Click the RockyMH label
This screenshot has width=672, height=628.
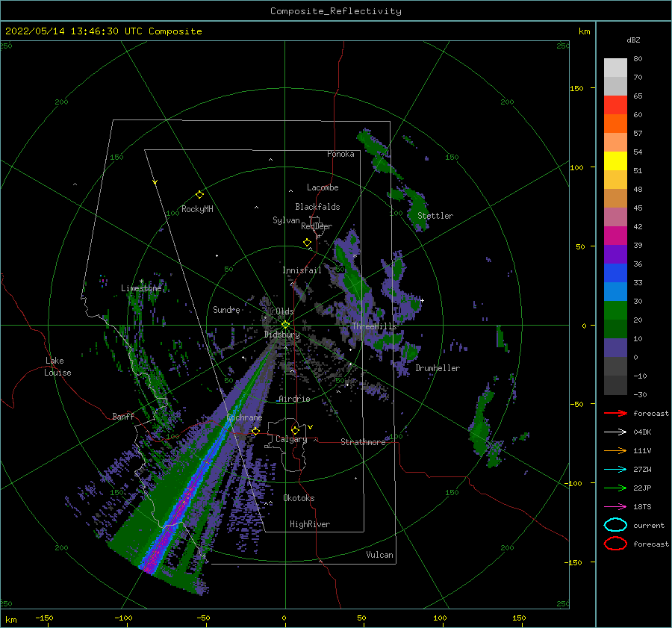click(x=197, y=209)
